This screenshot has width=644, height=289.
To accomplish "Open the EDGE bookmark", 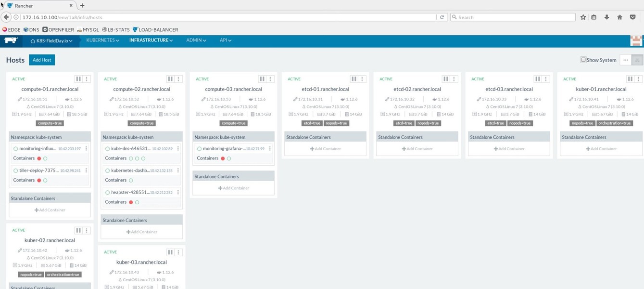I will tap(12, 29).
